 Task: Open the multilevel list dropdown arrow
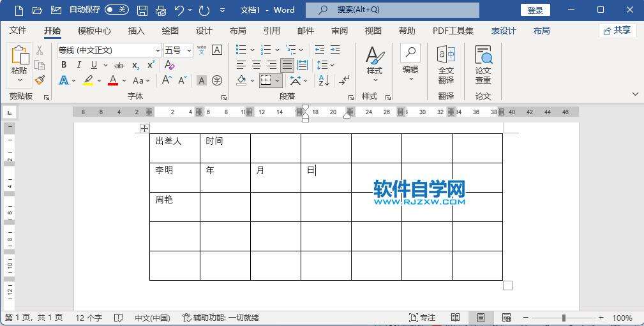coord(301,50)
